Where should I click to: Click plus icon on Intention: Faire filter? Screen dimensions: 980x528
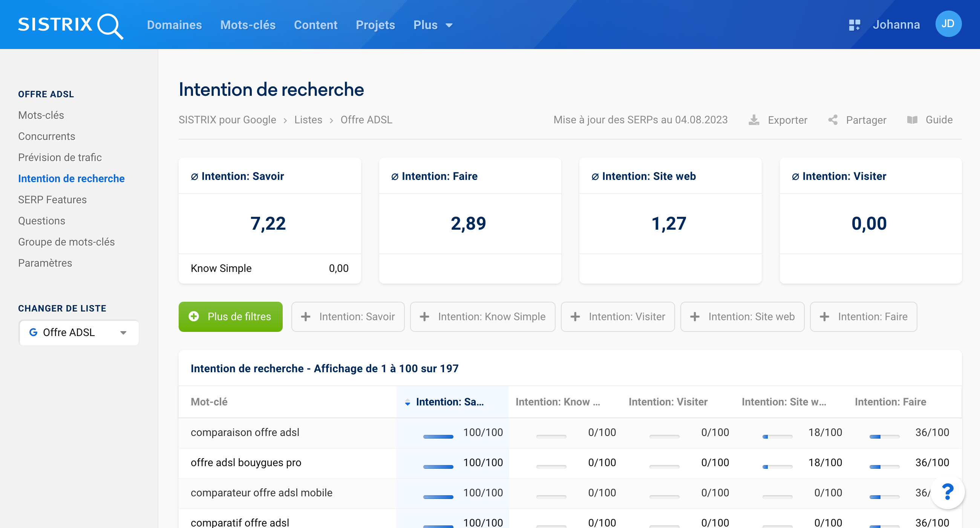coord(824,316)
